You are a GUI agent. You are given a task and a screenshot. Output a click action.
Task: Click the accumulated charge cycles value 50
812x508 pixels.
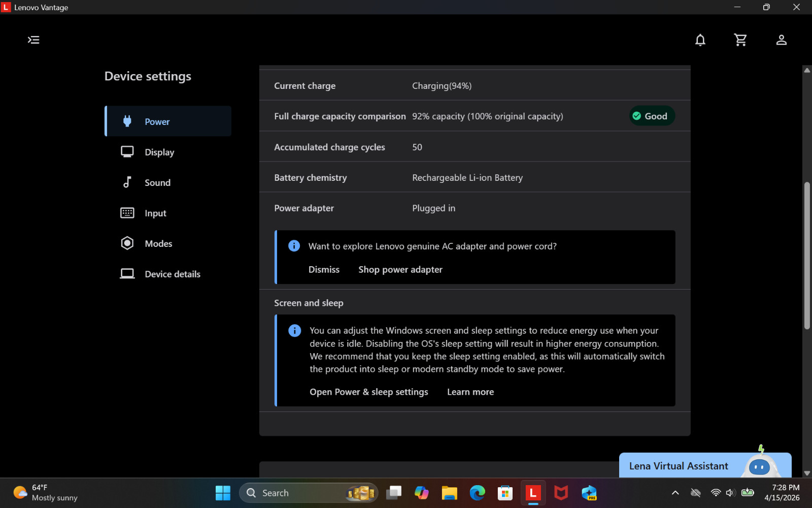[x=417, y=147]
